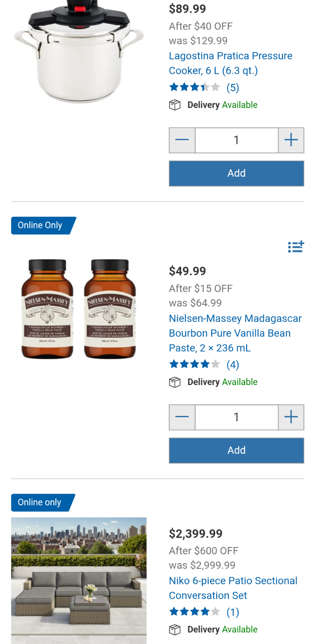This screenshot has height=644, width=315.
Task: View patio sectional star ratings
Action: click(204, 612)
